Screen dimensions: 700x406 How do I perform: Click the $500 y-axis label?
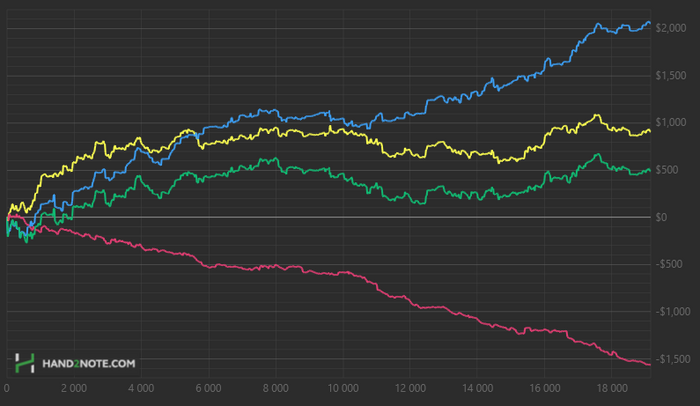[667, 170]
